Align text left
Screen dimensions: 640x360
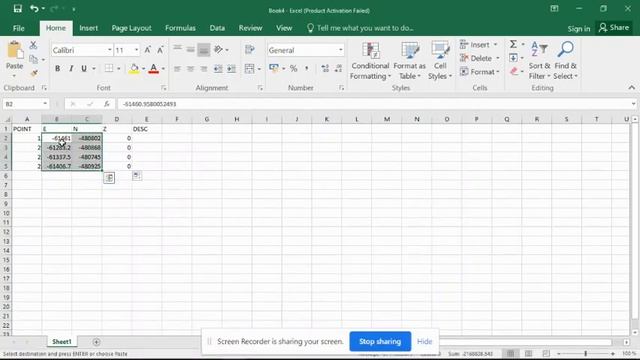177,69
